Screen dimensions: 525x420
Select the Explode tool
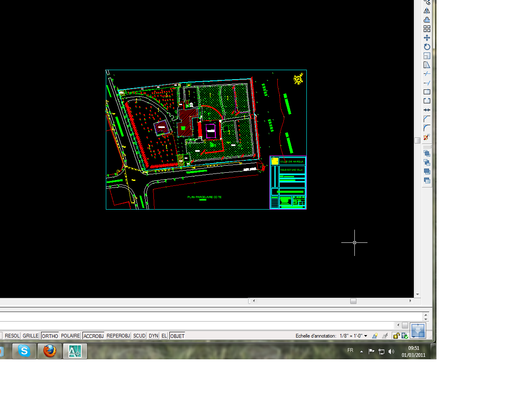[x=427, y=137]
